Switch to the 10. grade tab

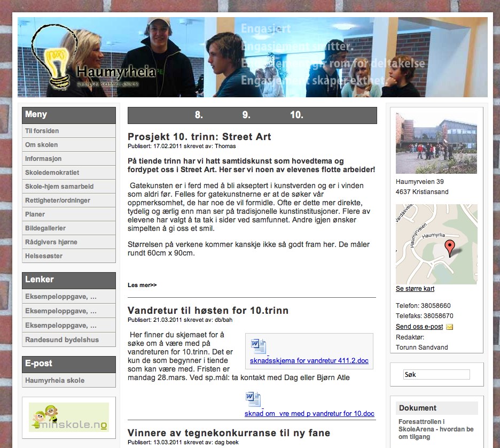tap(296, 115)
